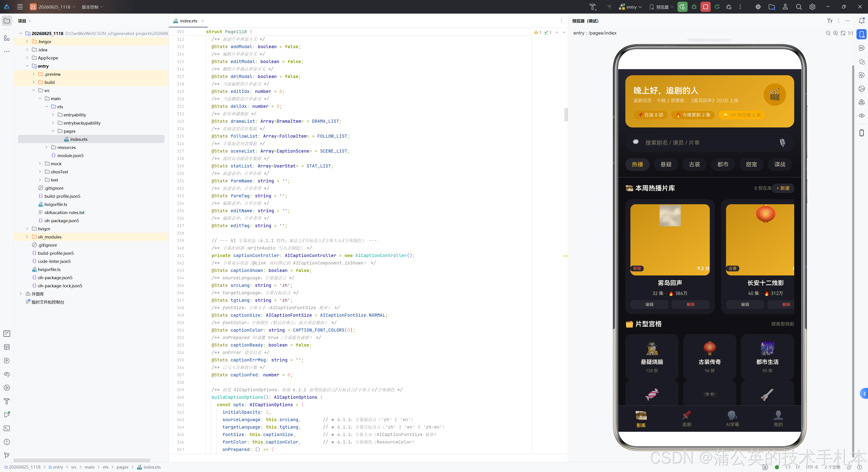Click the editor vertical scrollbar thumb
868x472 pixels.
click(x=566, y=115)
